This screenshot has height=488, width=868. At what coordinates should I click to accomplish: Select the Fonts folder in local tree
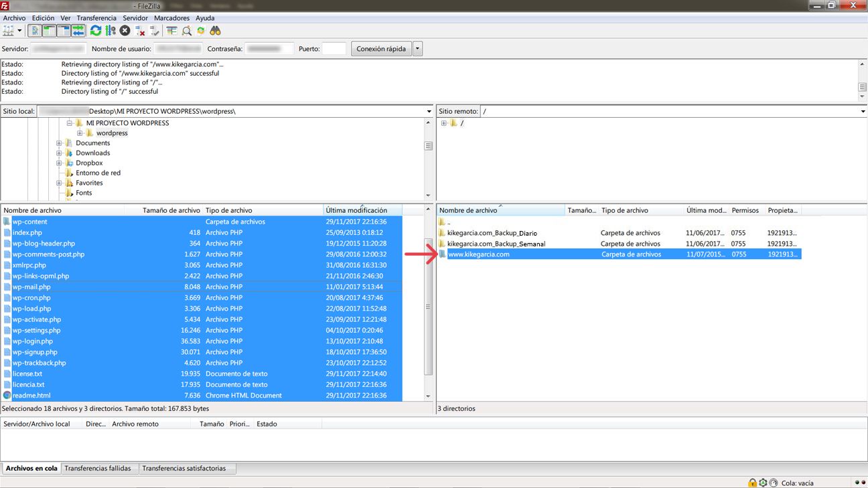[84, 193]
